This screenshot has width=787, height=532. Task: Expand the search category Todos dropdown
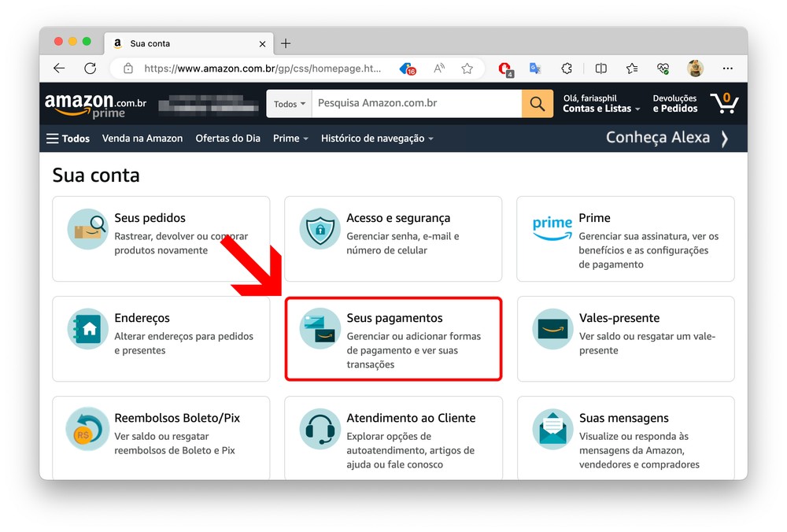point(290,104)
